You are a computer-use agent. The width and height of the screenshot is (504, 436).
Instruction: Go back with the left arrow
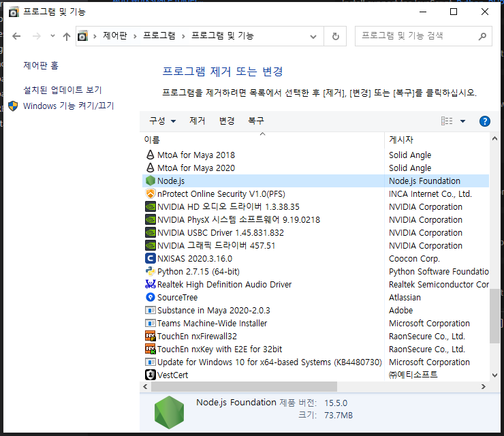click(x=16, y=36)
